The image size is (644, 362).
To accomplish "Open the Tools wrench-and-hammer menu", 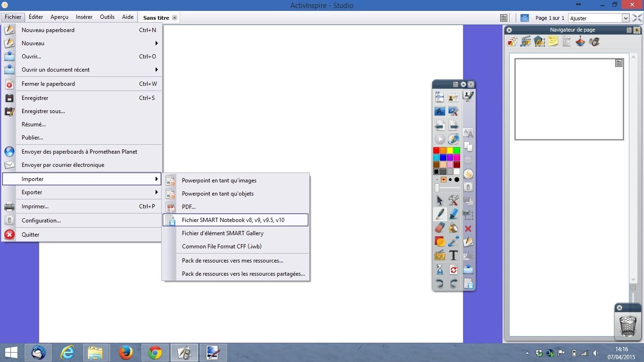I will [x=454, y=200].
